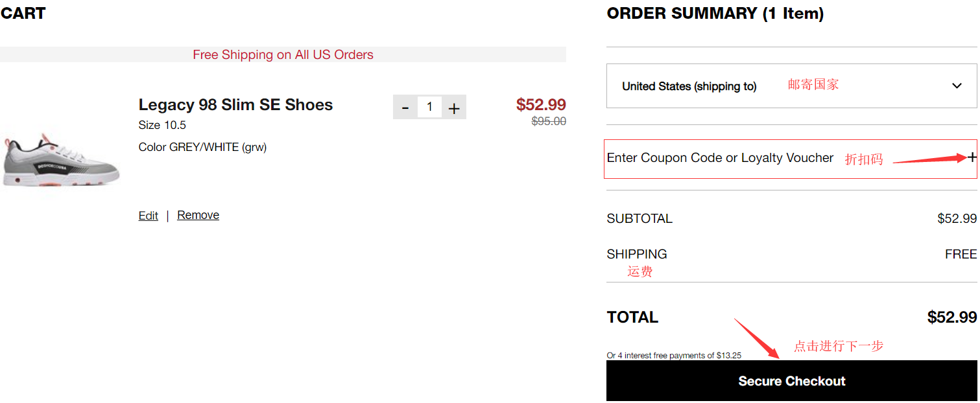This screenshot has height=403, width=980.
Task: Click the Color GREY/WHITE label
Action: [202, 147]
